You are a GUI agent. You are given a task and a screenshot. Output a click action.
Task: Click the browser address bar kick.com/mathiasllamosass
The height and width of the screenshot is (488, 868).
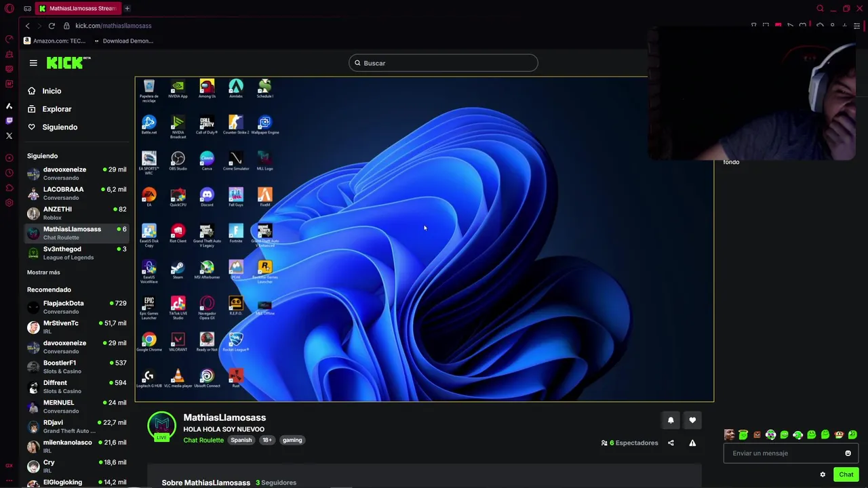tap(113, 26)
